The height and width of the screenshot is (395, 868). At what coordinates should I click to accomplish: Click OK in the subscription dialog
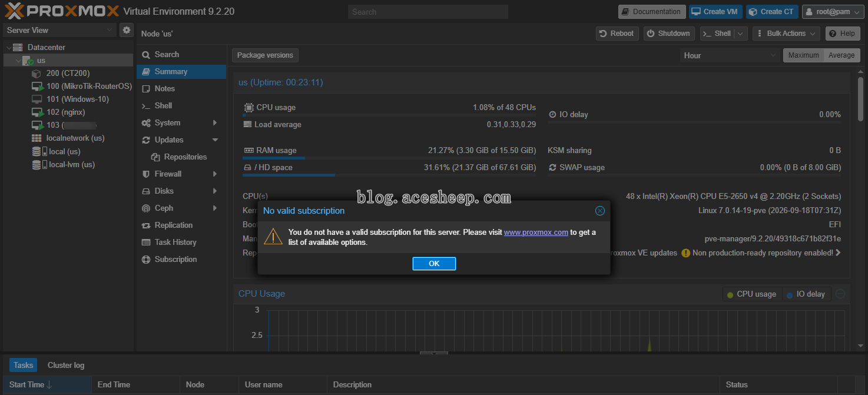pos(434,264)
